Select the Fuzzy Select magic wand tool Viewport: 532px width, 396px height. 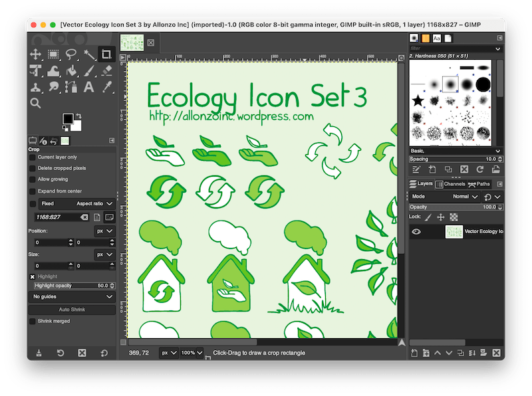click(x=88, y=54)
